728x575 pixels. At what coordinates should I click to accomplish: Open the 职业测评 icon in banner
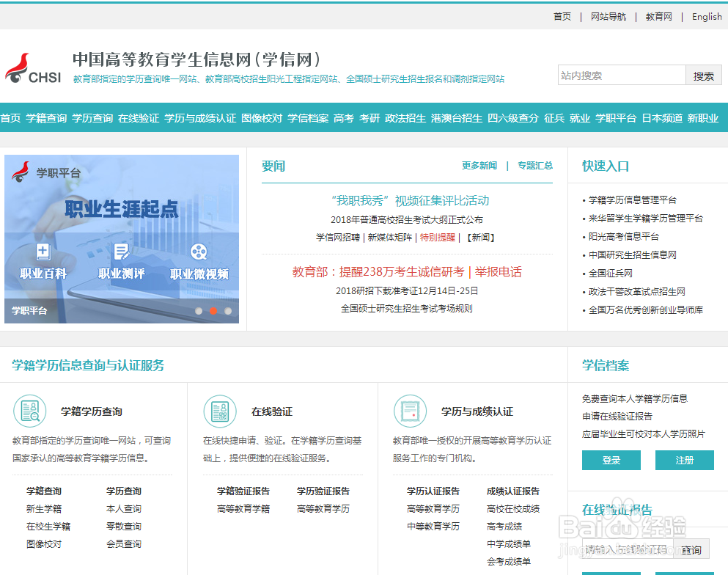[x=122, y=252]
